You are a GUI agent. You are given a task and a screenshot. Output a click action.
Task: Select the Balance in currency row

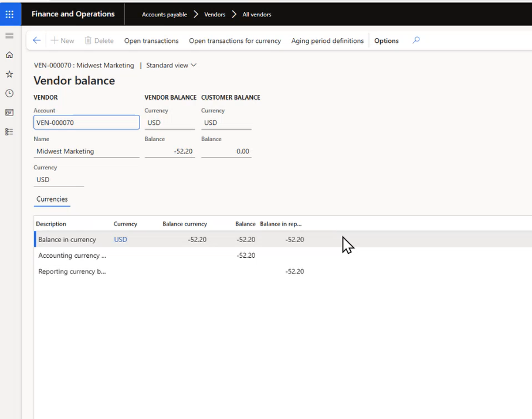point(283,239)
